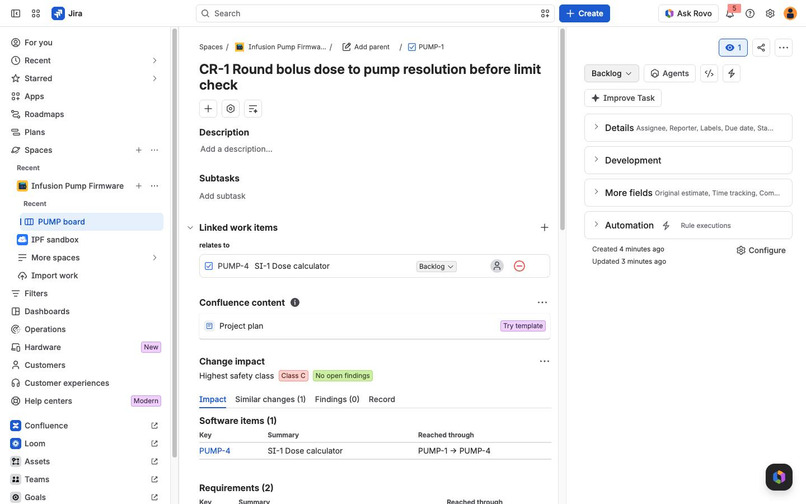The width and height of the screenshot is (806, 504).
Task: Open PUMP-4 Backlog status dropdown
Action: (436, 266)
